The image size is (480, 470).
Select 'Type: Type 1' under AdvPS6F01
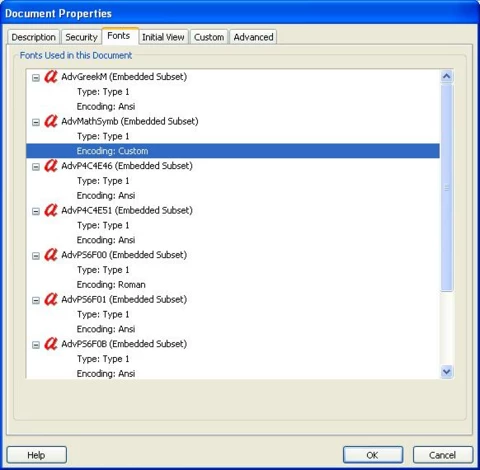click(103, 314)
